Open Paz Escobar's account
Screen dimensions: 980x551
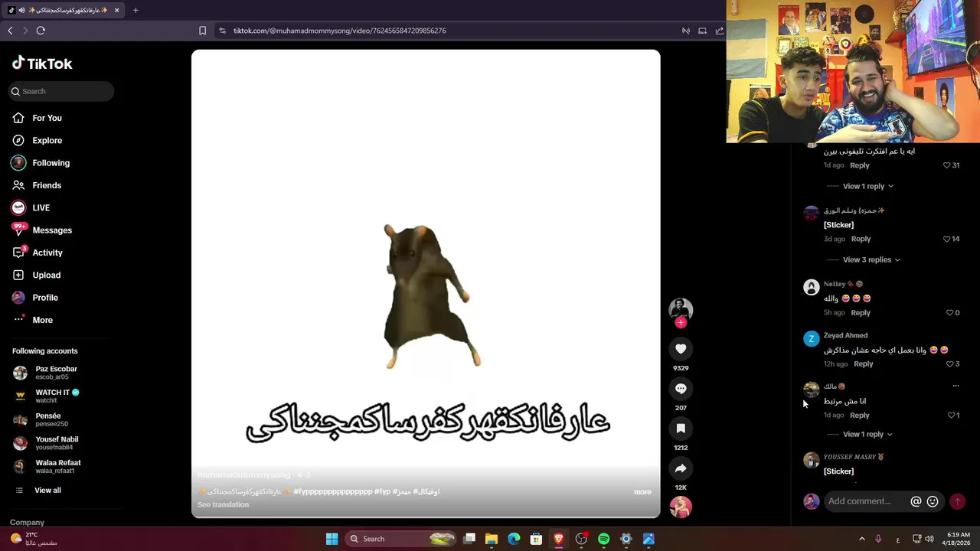click(x=46, y=373)
